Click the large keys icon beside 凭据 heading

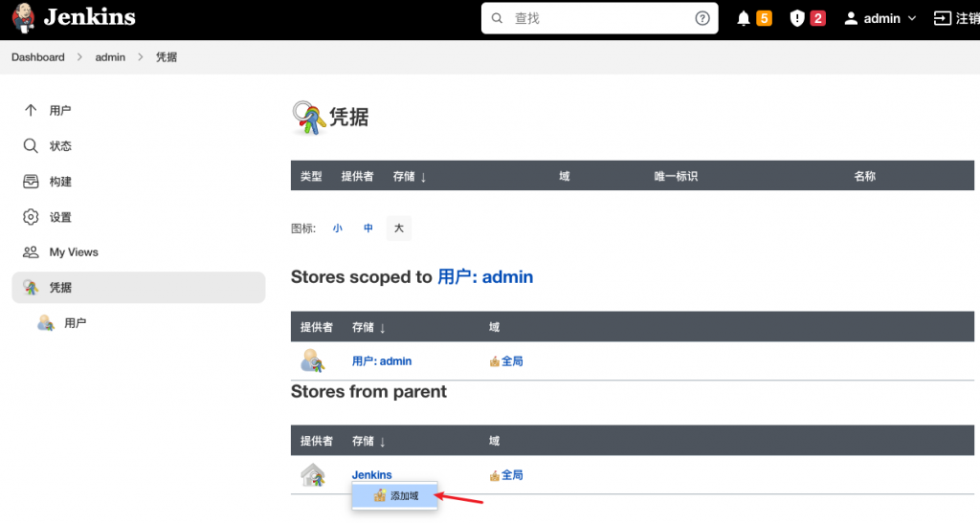click(309, 118)
